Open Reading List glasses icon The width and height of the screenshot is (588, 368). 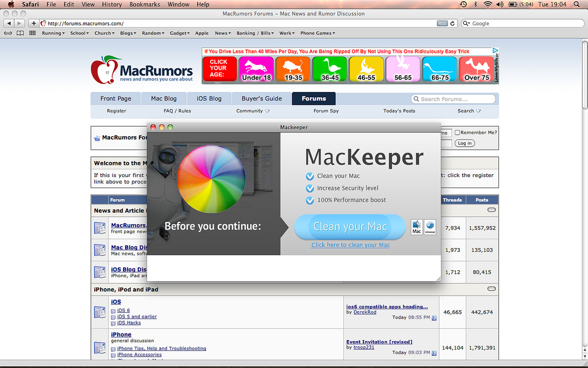coord(8,33)
